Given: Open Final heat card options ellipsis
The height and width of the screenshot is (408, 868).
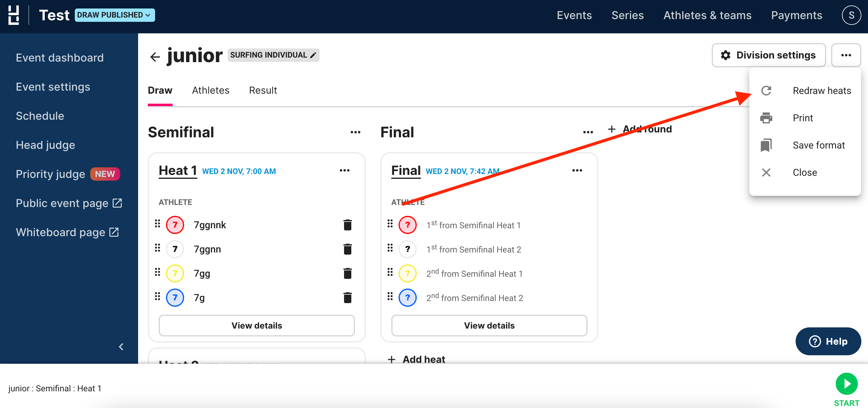Looking at the screenshot, I should [x=577, y=170].
